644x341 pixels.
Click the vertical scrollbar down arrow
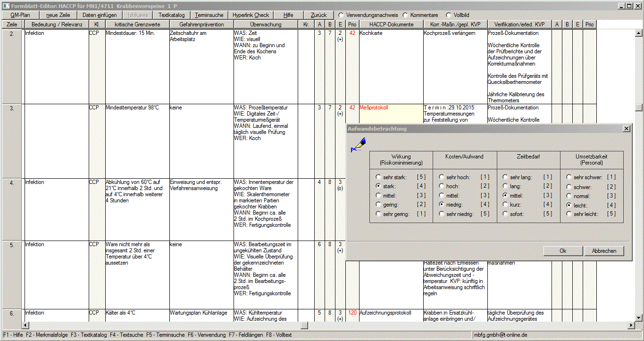[x=639, y=317]
